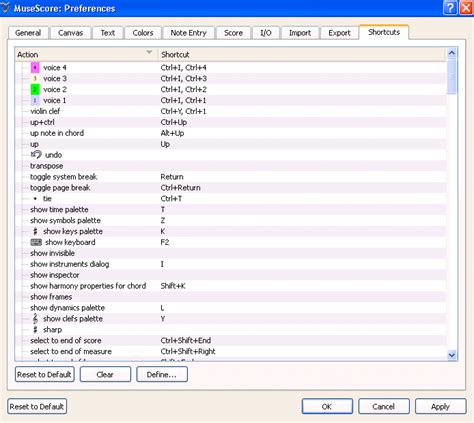Click the vertical scrollbar thumb
The width and height of the screenshot is (474, 423).
point(452,77)
